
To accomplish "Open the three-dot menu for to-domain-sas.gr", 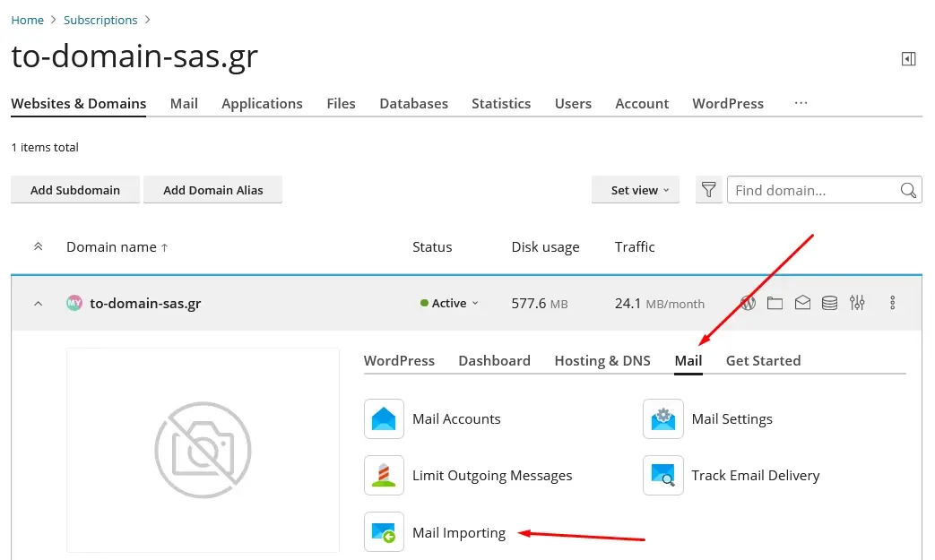I will tap(893, 303).
